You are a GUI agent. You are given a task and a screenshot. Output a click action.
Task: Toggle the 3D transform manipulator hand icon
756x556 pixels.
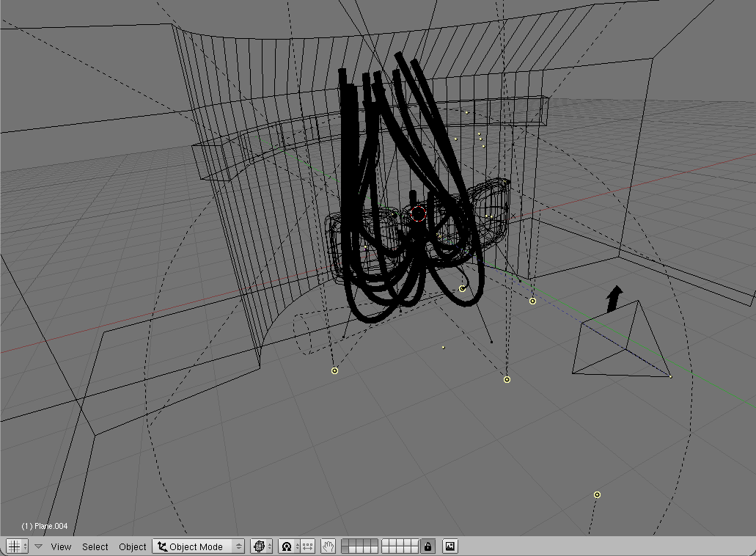pos(329,546)
